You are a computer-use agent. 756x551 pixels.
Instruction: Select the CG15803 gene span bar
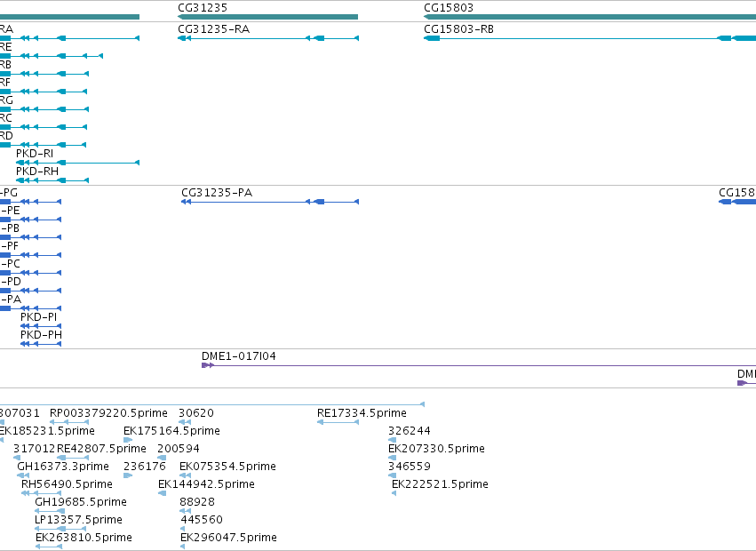point(590,17)
